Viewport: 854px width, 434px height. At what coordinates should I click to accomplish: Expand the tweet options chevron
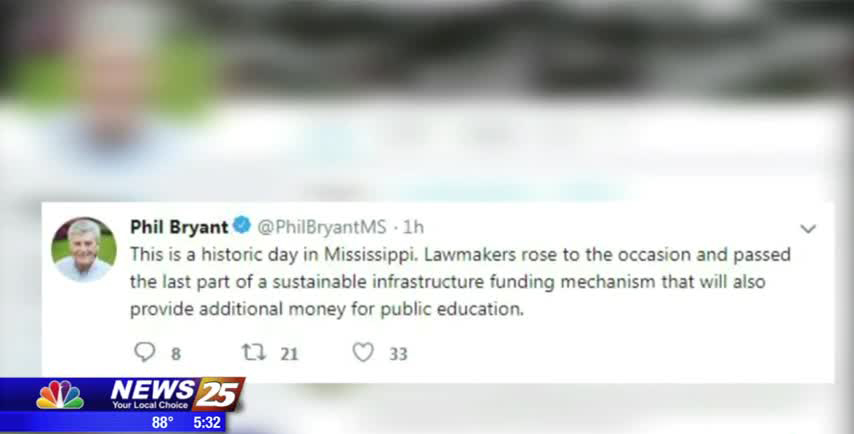[x=808, y=229]
